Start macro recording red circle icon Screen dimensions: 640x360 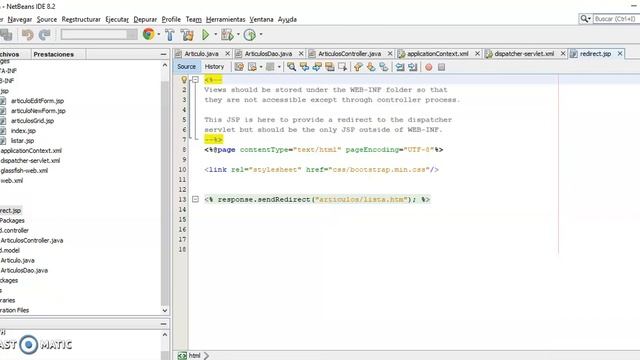tap(429, 67)
